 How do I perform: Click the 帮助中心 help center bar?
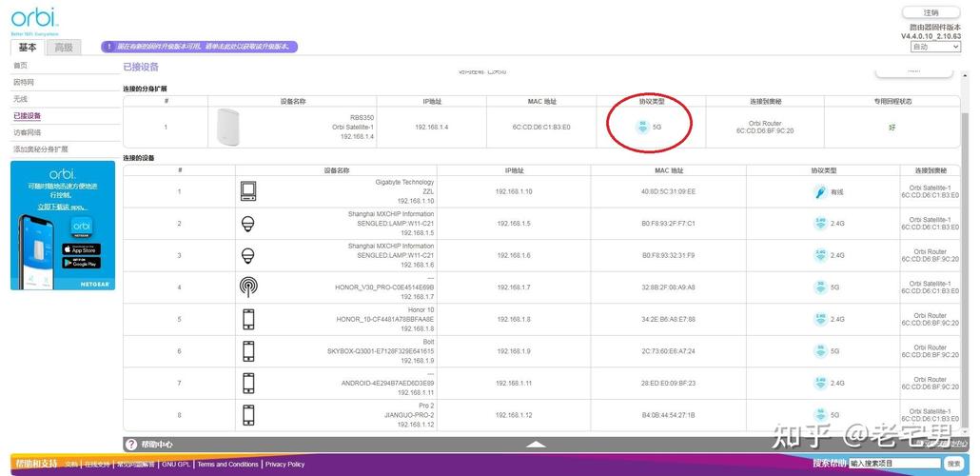[x=545, y=444]
